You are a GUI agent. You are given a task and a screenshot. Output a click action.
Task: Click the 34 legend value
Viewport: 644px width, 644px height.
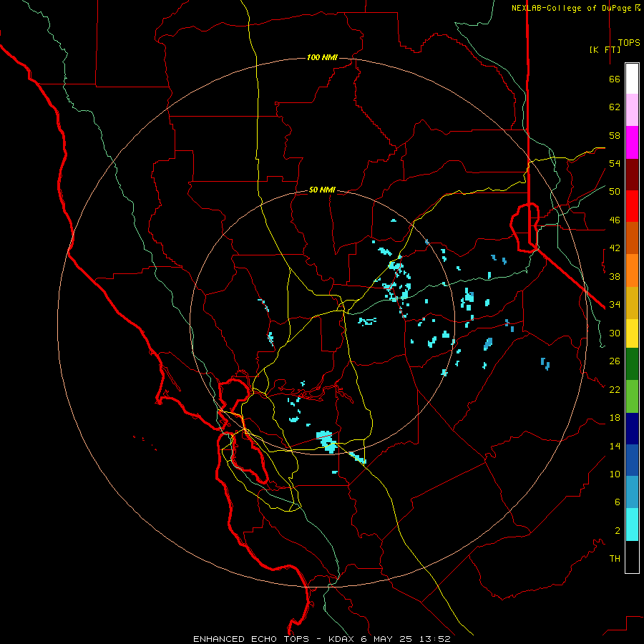(615, 305)
